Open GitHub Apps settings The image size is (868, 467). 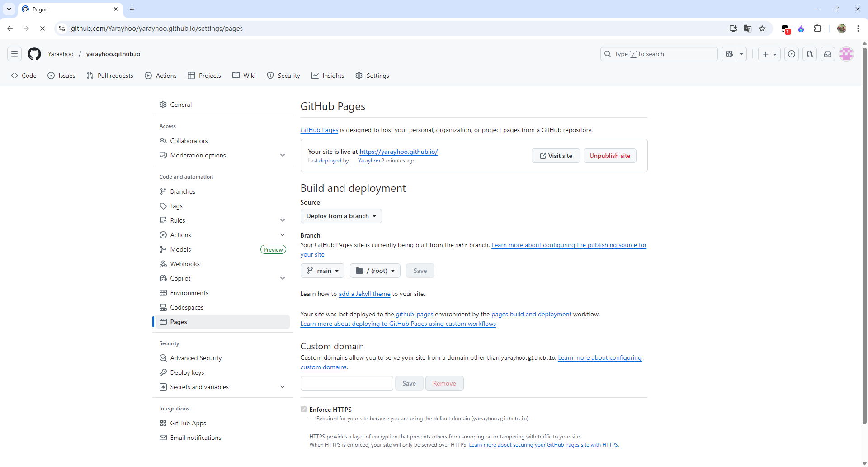point(222,423)
